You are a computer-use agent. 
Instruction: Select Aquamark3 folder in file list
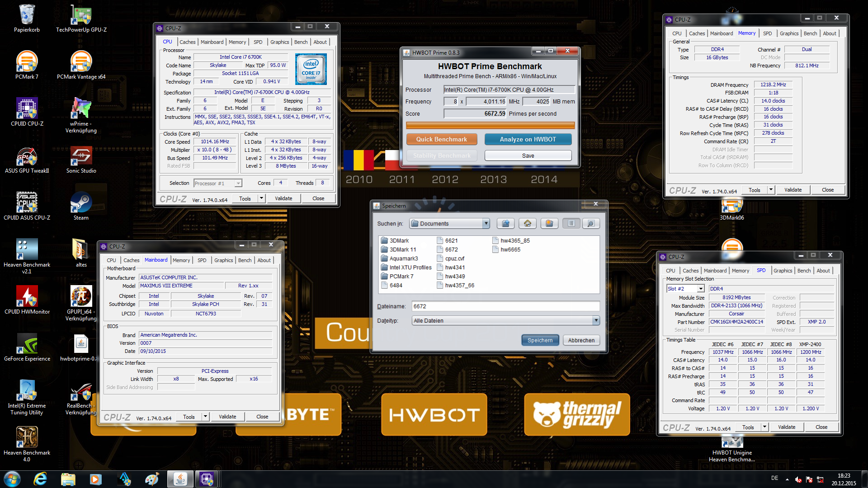pos(399,258)
